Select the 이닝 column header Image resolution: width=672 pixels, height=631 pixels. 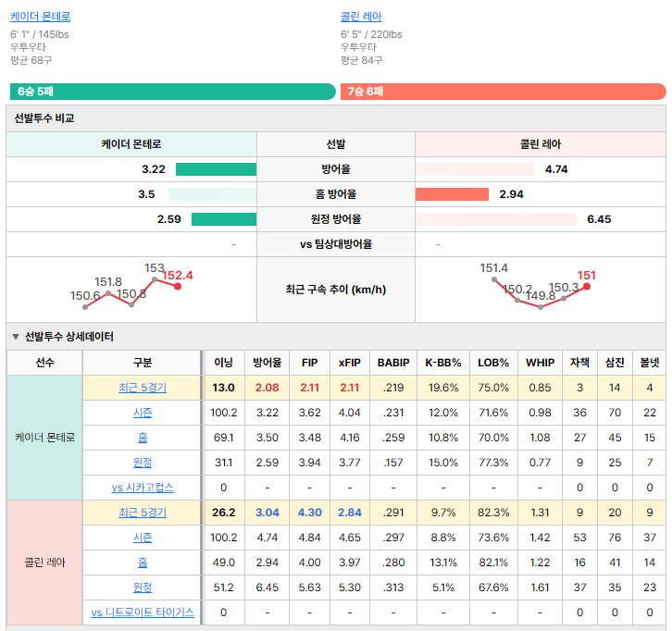(223, 363)
